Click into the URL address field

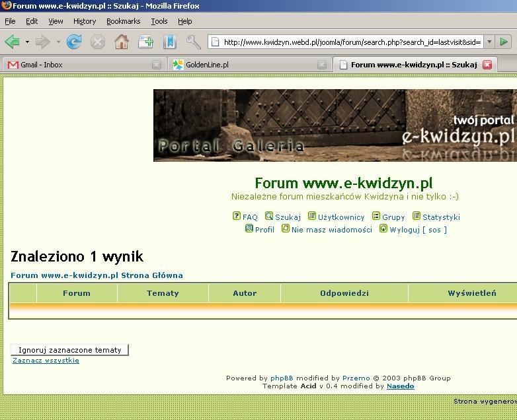point(350,42)
